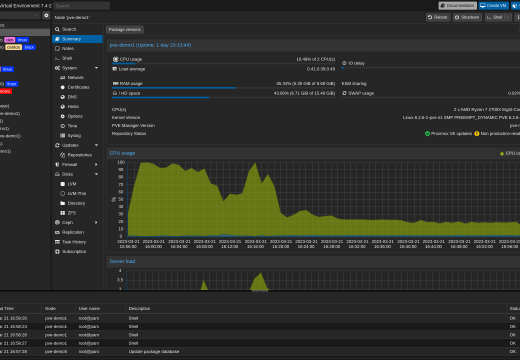Click the RAM usage memory icon
This screenshot has width=520, height=360.
(x=115, y=84)
